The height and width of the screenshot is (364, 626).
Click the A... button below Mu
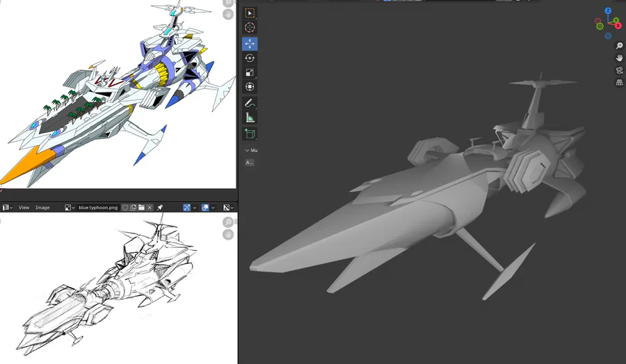click(250, 163)
